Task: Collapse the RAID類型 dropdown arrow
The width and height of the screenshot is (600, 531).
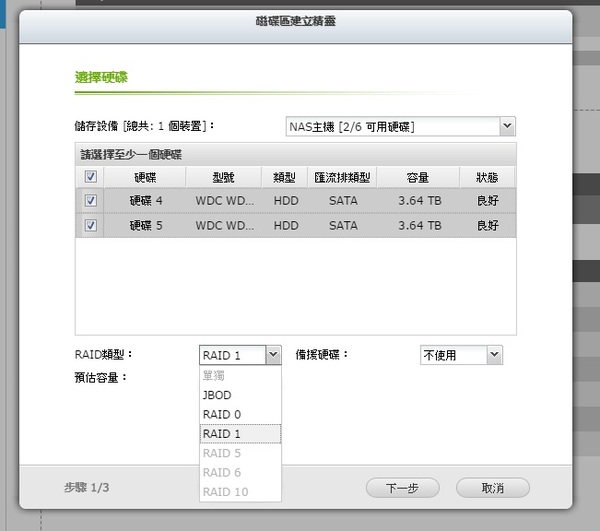Action: point(272,355)
